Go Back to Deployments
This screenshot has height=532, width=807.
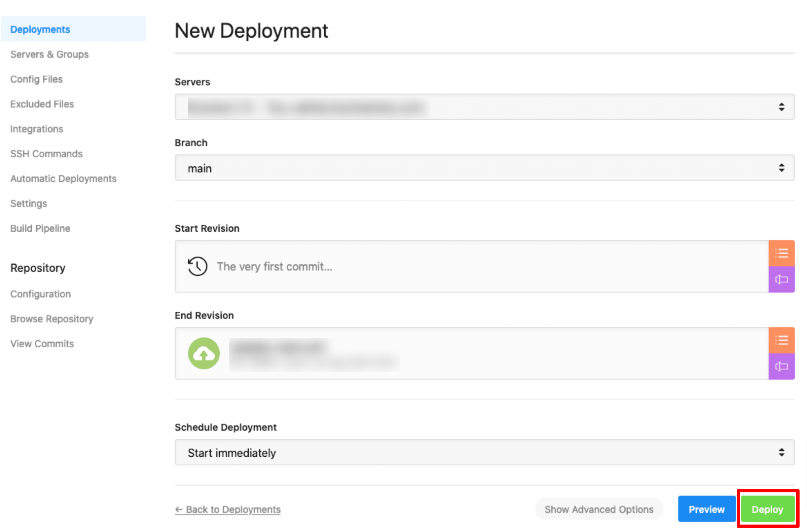click(228, 509)
